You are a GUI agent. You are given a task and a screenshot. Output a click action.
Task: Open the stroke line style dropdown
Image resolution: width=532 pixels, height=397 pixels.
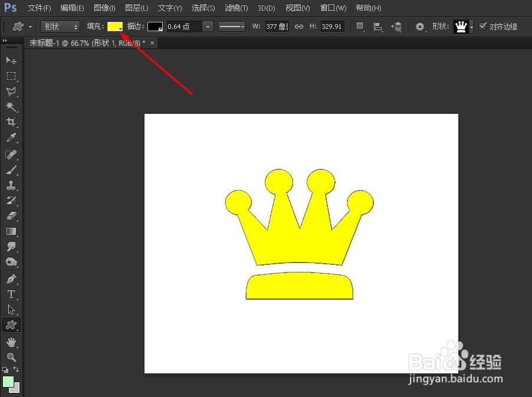(x=232, y=27)
